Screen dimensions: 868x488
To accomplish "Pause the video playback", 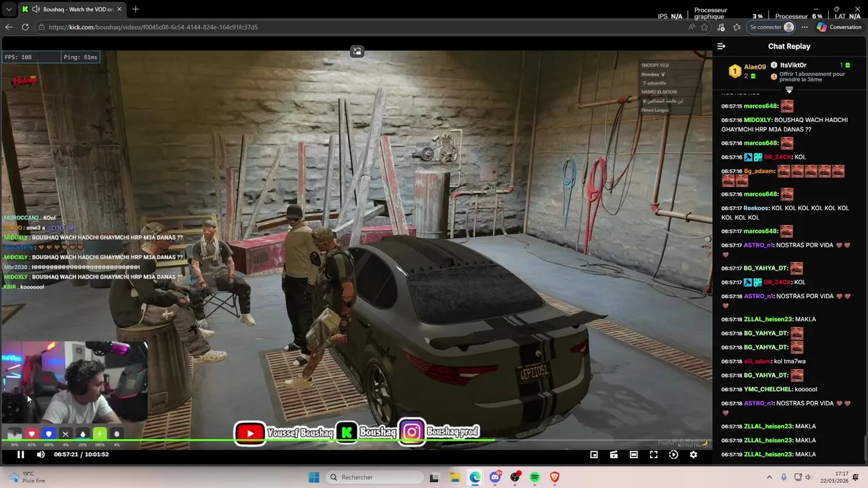I will tap(20, 455).
